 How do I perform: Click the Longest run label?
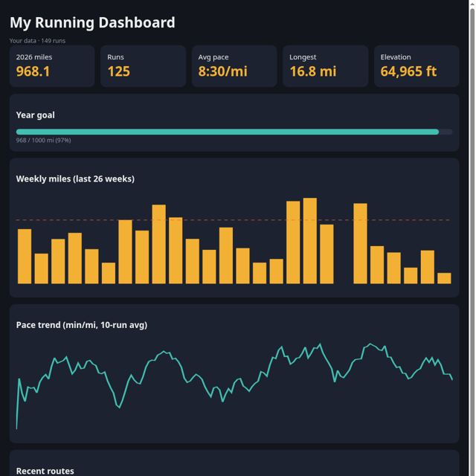303,57
